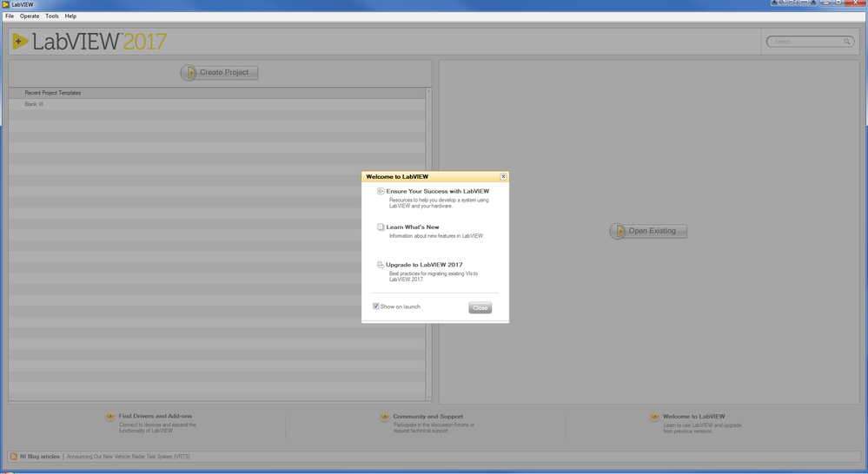Image resolution: width=868 pixels, height=474 pixels.
Task: Click the LabVIEW 2017 logo icon
Action: (21, 42)
